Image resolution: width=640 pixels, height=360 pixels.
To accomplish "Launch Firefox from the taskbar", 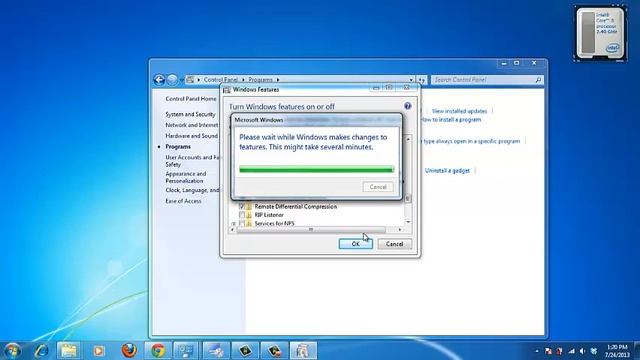I will tap(129, 351).
